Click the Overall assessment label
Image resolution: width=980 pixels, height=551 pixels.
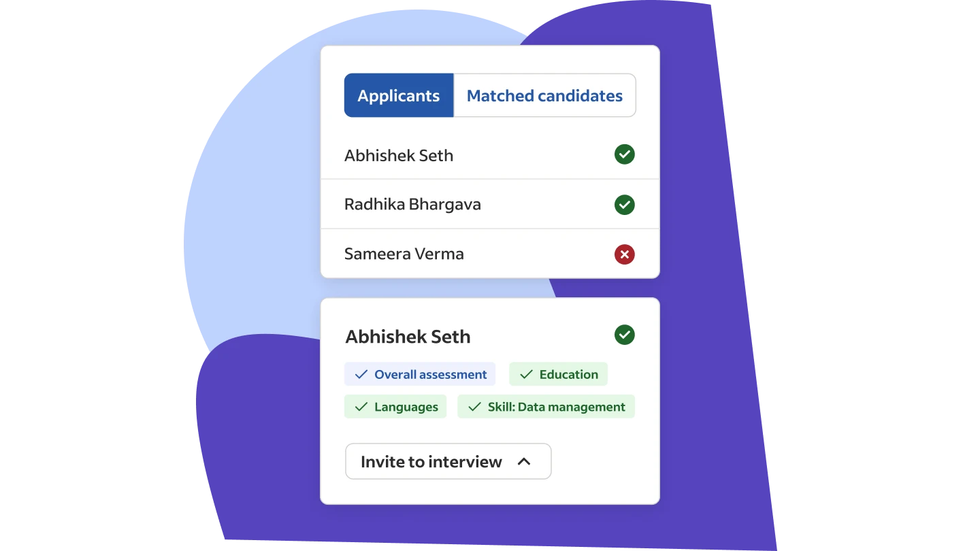(x=430, y=375)
